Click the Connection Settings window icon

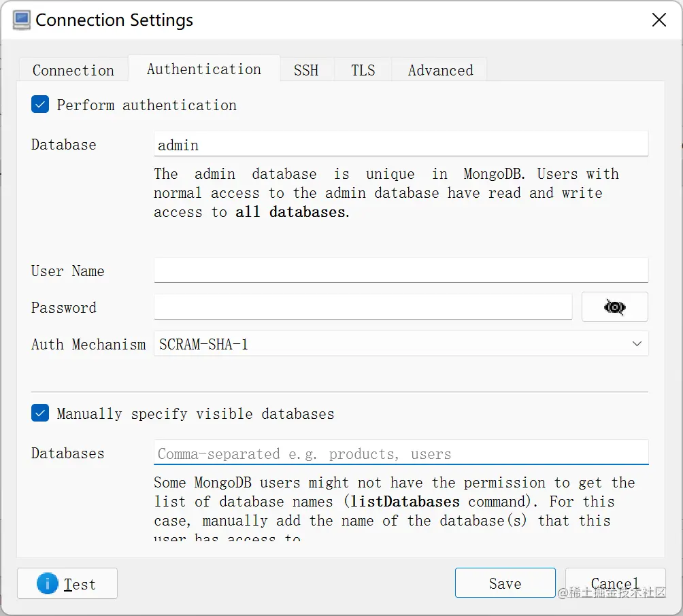[x=21, y=20]
